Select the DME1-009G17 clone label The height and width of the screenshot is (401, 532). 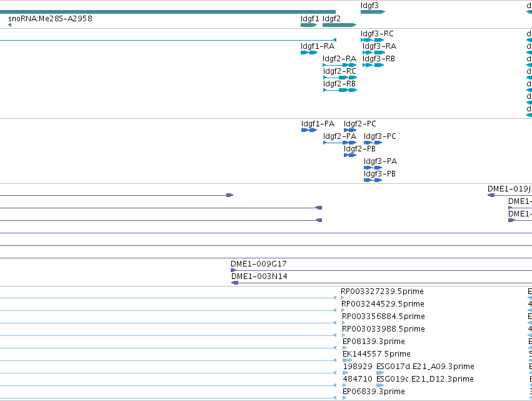pos(259,264)
